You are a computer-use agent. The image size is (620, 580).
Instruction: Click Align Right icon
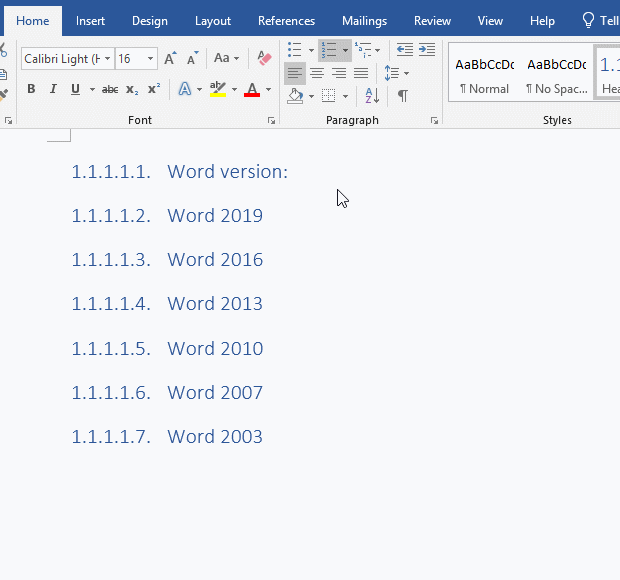coord(339,73)
